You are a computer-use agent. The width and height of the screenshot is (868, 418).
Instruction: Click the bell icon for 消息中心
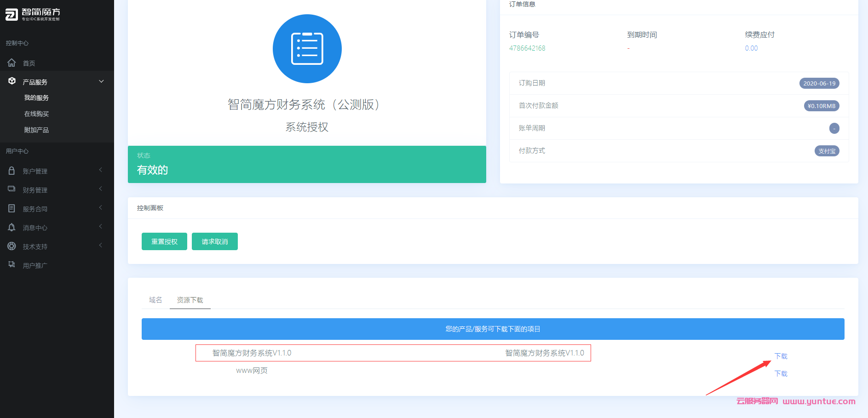[12, 227]
